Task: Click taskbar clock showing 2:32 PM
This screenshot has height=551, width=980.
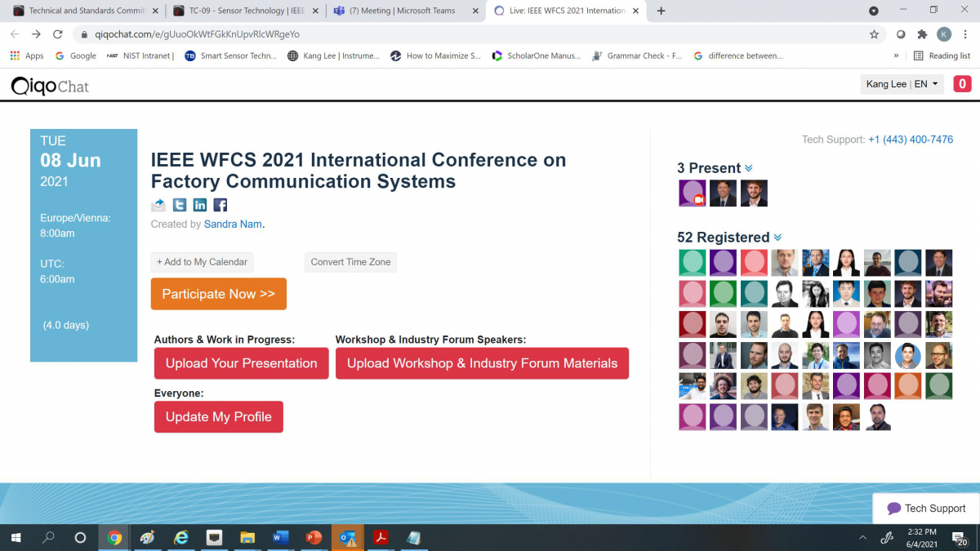Action: tap(920, 538)
